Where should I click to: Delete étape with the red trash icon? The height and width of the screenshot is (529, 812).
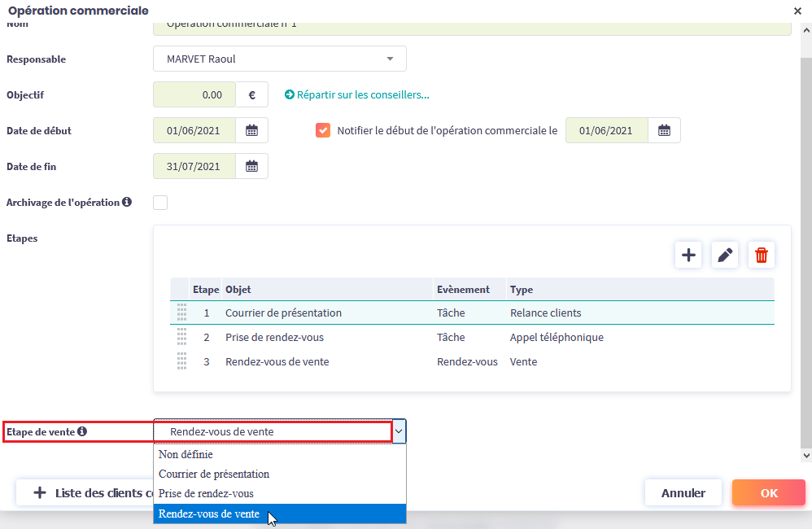(x=761, y=255)
